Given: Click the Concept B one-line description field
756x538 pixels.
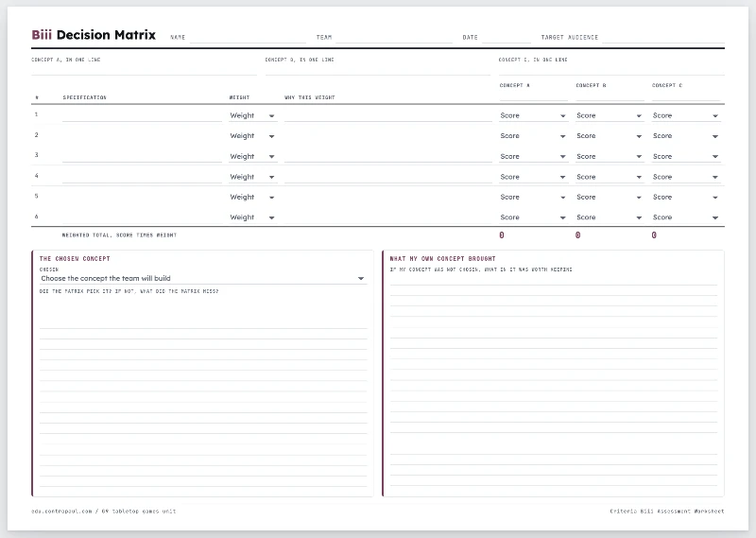Looking at the screenshot, I should (377, 69).
